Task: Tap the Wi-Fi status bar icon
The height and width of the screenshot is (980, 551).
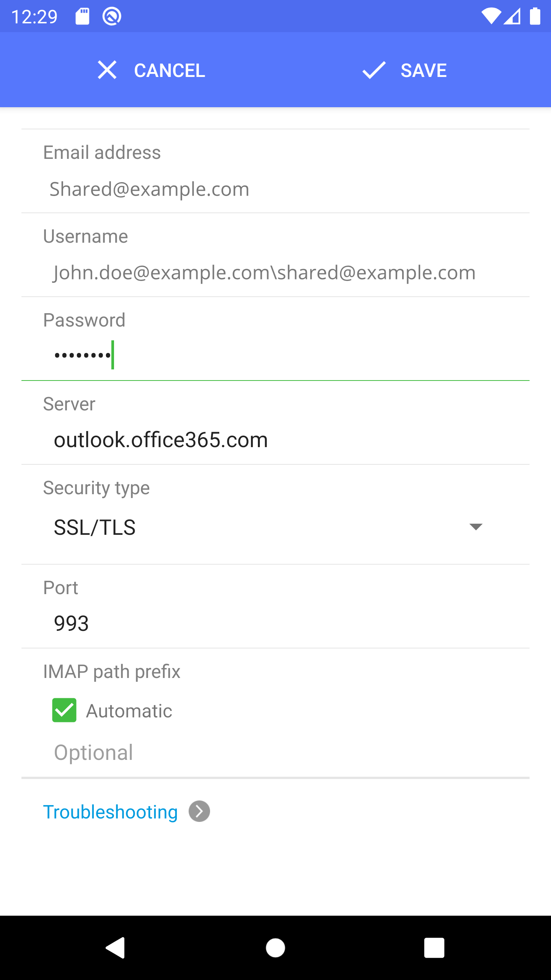Action: tap(491, 16)
